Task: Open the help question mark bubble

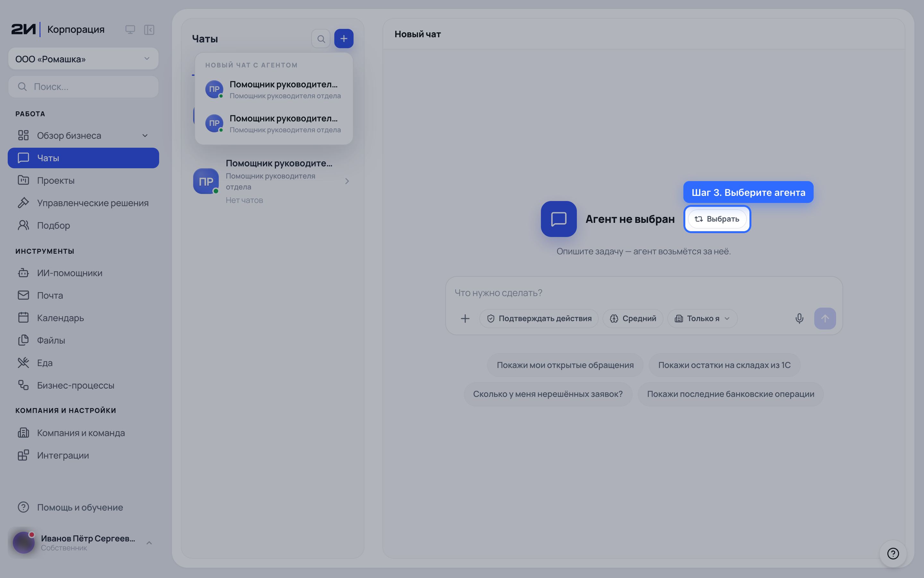Action: 893,553
